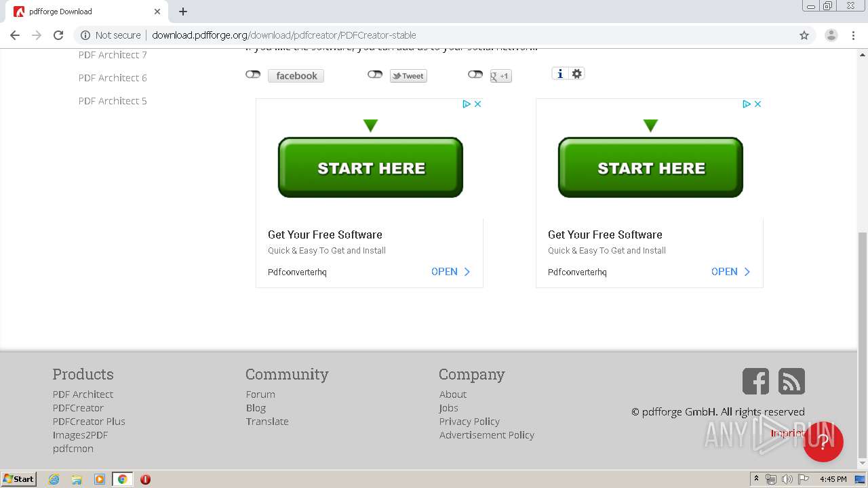Click the address bar URL
This screenshot has width=868, height=488.
point(284,35)
